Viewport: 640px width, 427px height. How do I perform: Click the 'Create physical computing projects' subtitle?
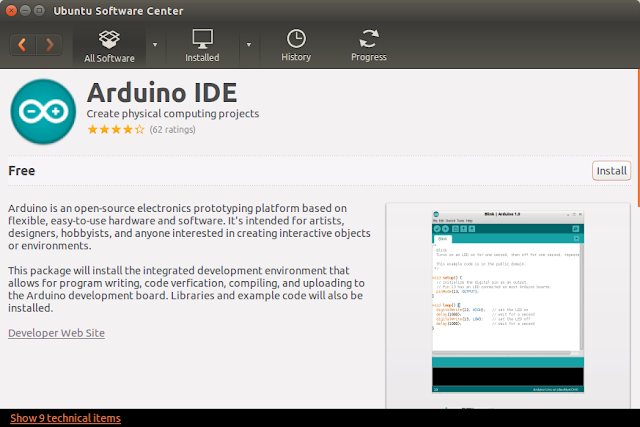tap(173, 113)
